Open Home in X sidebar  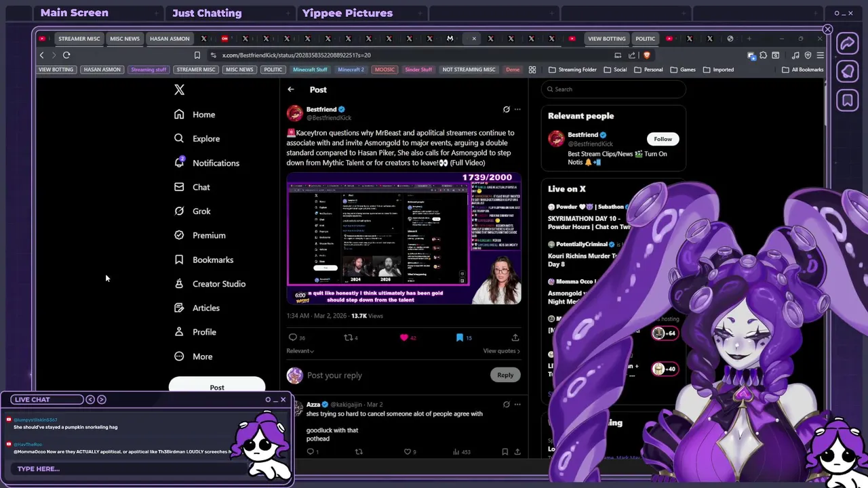195,115
